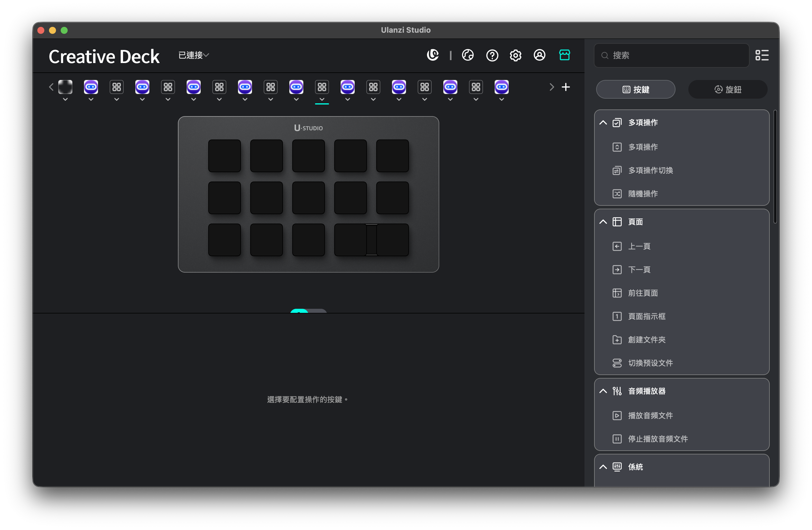The height and width of the screenshot is (530, 812).
Task: Select the center key of the deck grid
Action: 308,198
